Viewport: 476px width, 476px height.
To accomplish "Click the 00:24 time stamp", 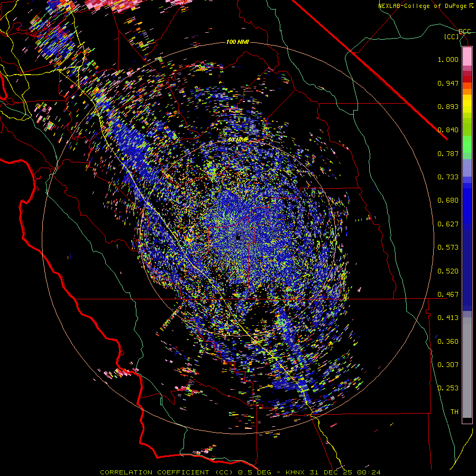I will (x=369, y=472).
